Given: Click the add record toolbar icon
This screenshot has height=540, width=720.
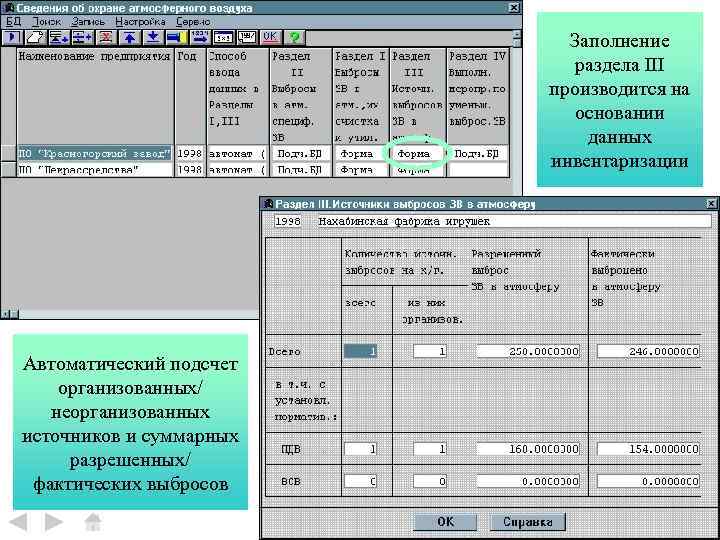Looking at the screenshot, I should pyautogui.click(x=59, y=38).
